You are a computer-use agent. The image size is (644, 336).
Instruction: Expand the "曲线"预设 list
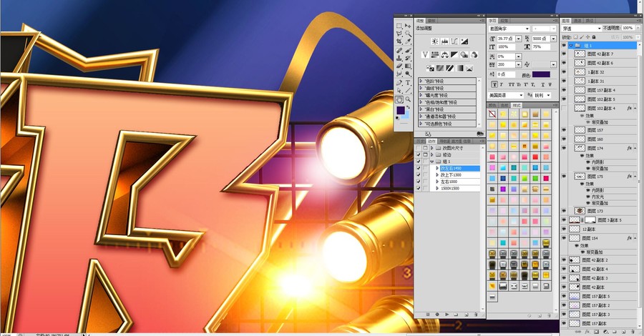421,88
